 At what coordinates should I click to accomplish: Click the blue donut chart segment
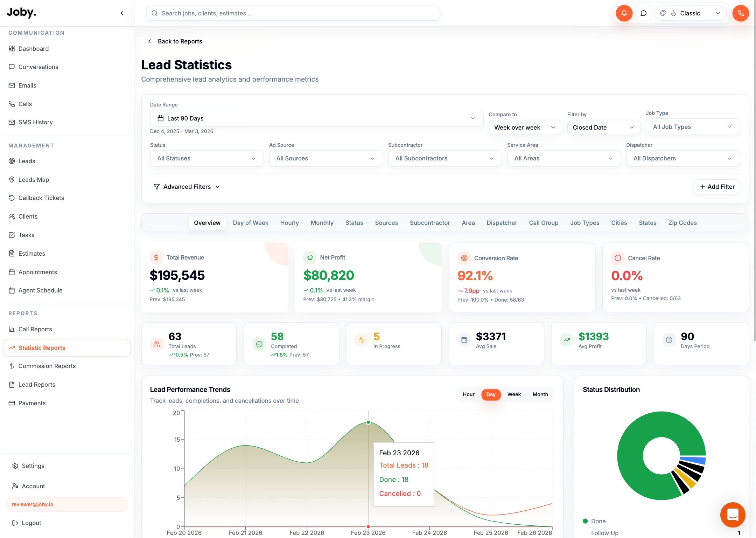click(x=693, y=460)
